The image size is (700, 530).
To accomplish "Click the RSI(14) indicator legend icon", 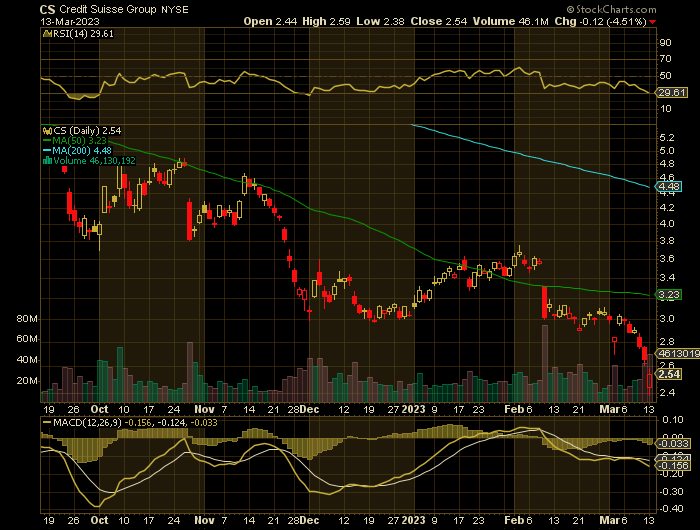I will [x=47, y=33].
